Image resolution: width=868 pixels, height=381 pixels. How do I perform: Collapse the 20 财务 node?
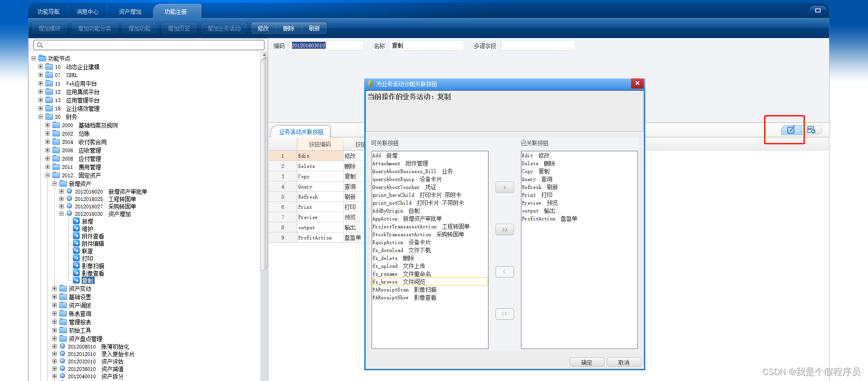coord(40,117)
